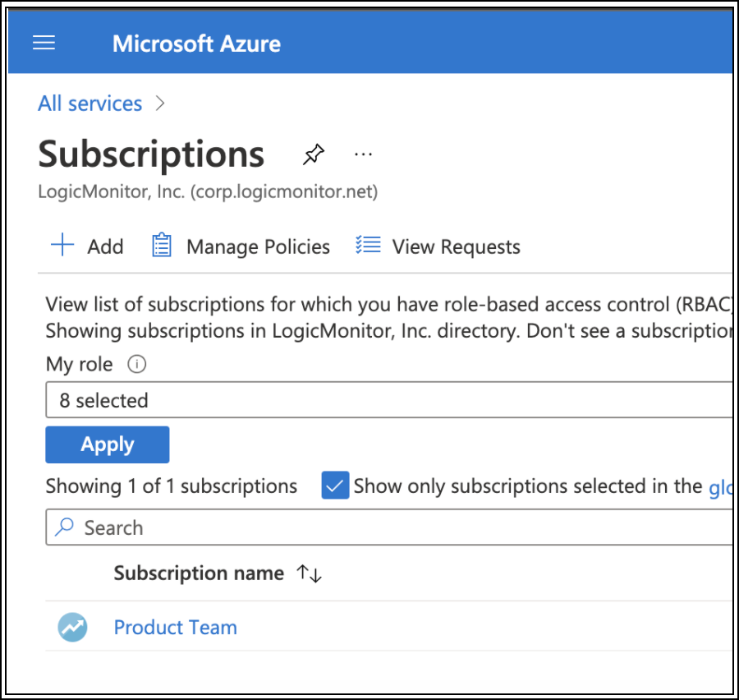739x700 pixels.
Task: Click the My role label
Action: [79, 364]
